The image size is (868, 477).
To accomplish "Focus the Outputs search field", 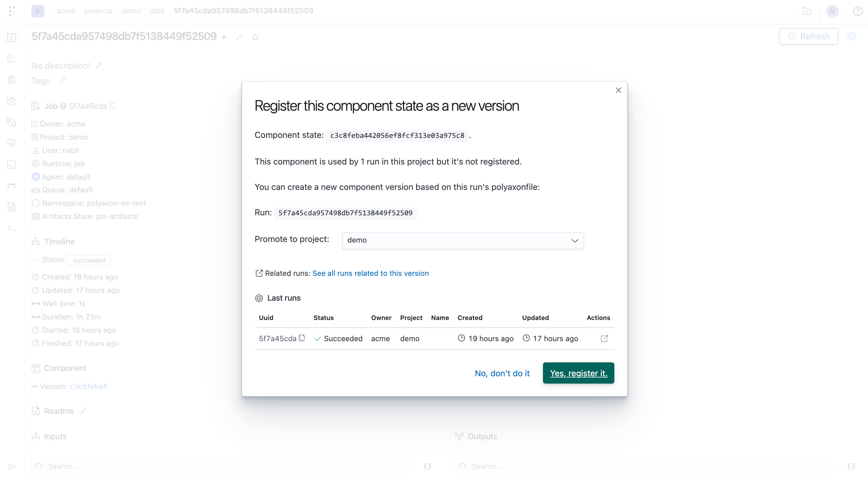I will pos(643,466).
